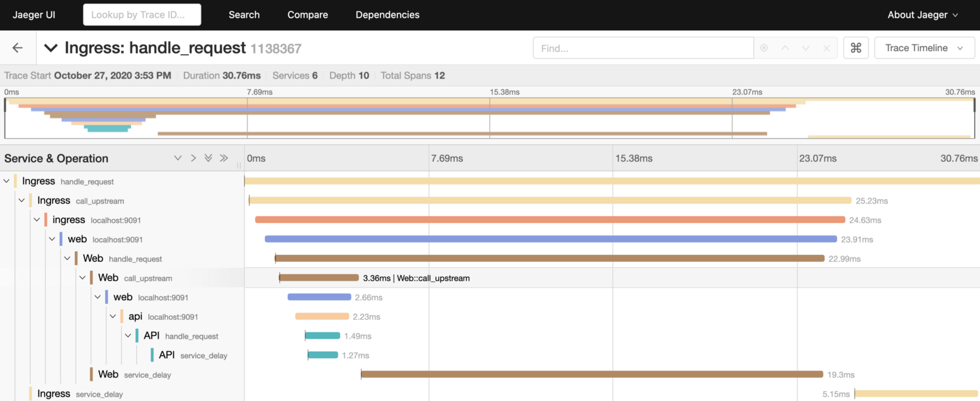
Task: Clear the find results with the X icon
Action: (x=826, y=47)
